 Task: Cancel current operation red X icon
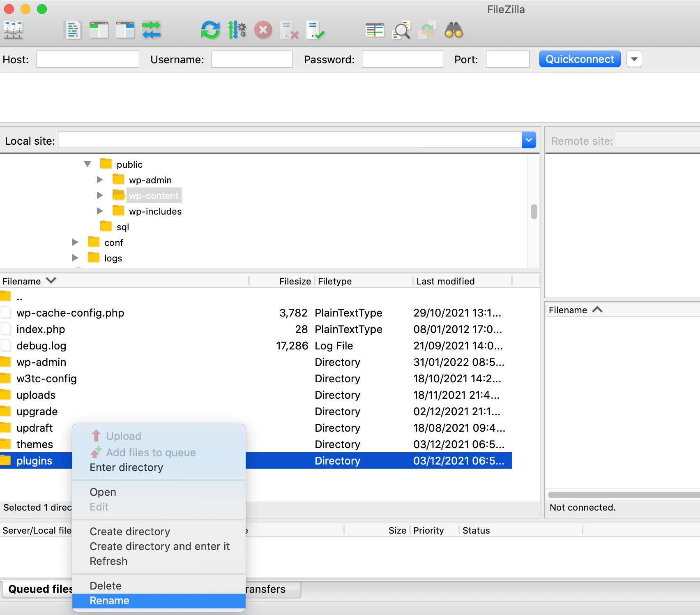(263, 30)
